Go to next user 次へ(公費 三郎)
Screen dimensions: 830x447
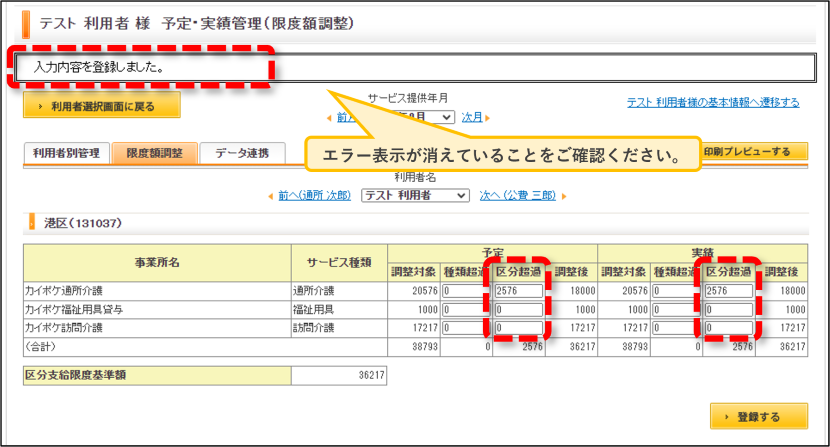pos(518,195)
